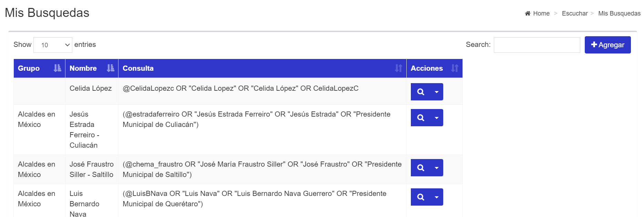Click the magnifier icon for Luis Bernardo Nava

pos(420,197)
